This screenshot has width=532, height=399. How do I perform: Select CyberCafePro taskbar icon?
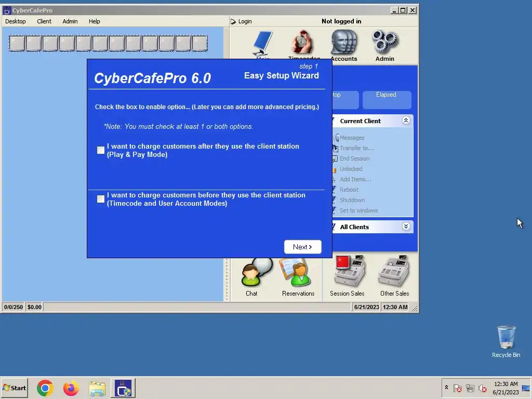(x=123, y=388)
